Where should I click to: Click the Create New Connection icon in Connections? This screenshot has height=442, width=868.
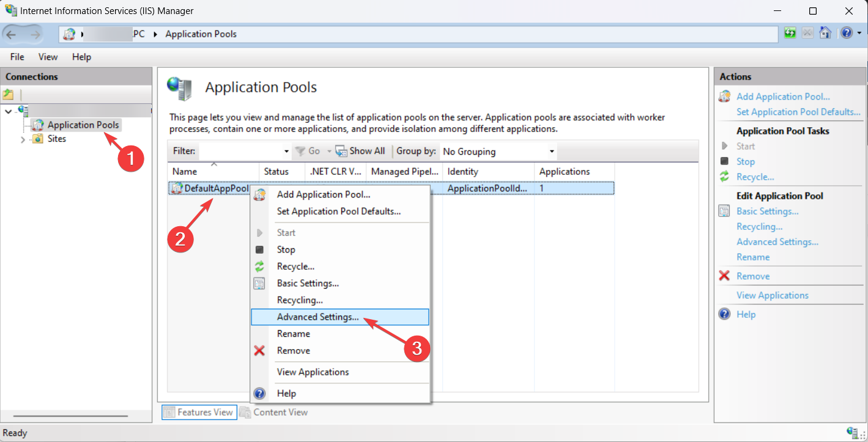tap(9, 95)
